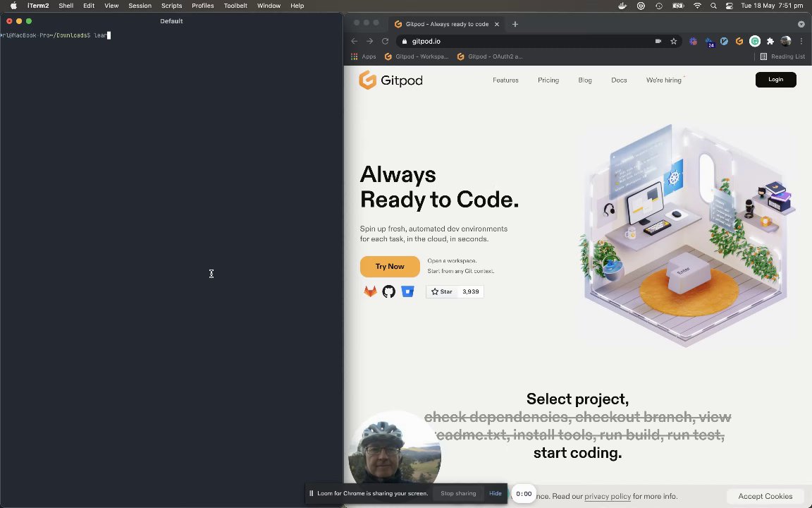Click the Try Now button
Image resolution: width=812 pixels, height=508 pixels.
390,267
